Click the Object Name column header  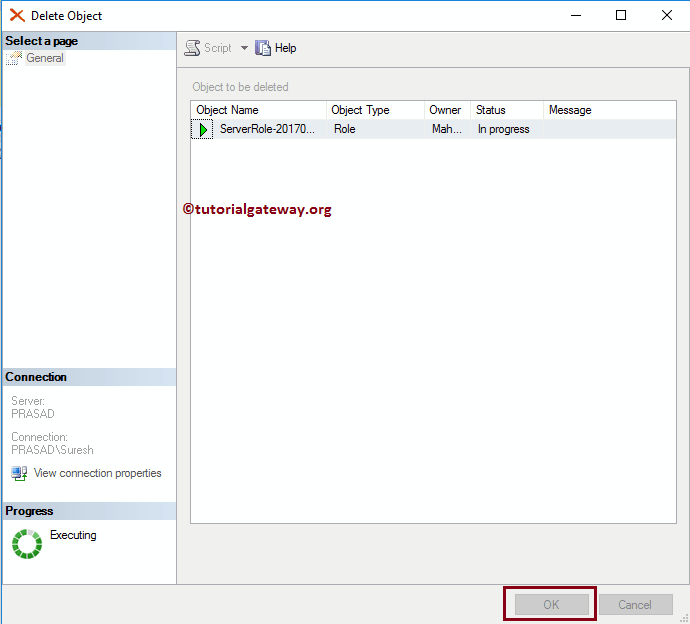[259, 110]
